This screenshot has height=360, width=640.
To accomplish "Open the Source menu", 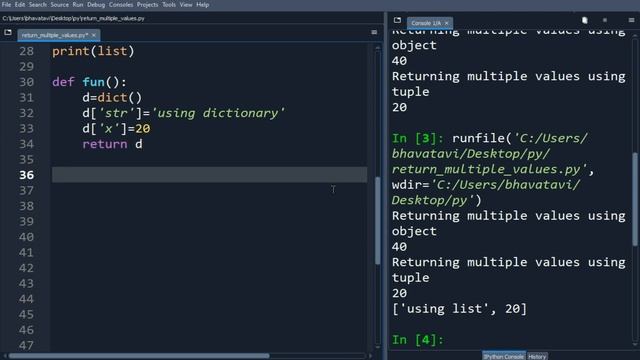I will click(x=60, y=5).
